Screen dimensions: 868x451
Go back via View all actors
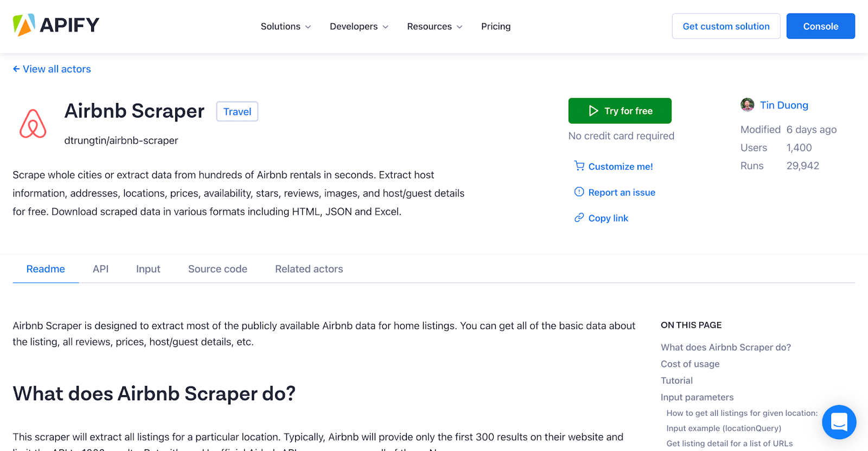(x=52, y=69)
